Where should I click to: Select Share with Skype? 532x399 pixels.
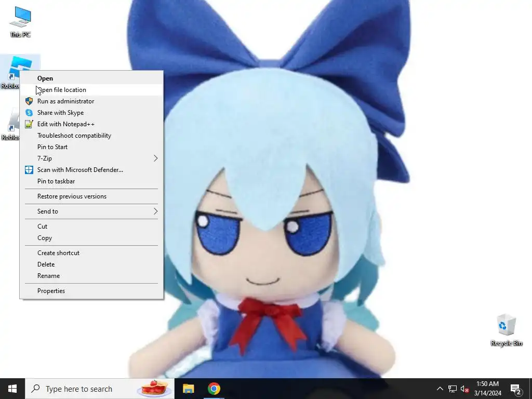(91, 113)
